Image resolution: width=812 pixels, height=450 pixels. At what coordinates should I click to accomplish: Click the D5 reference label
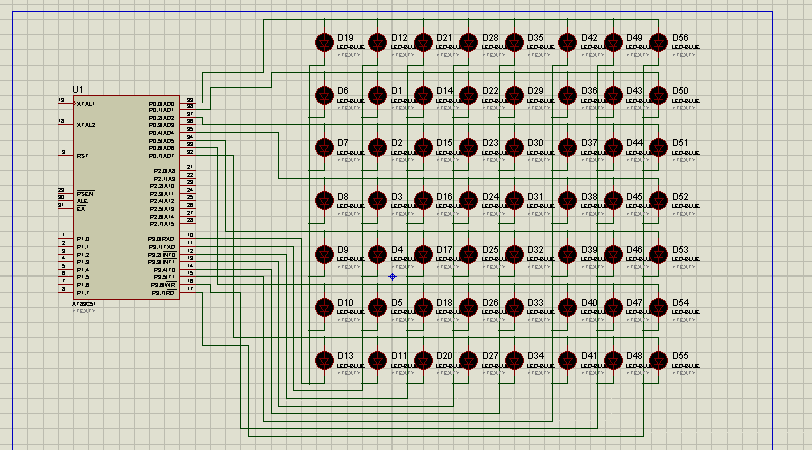coord(397,302)
